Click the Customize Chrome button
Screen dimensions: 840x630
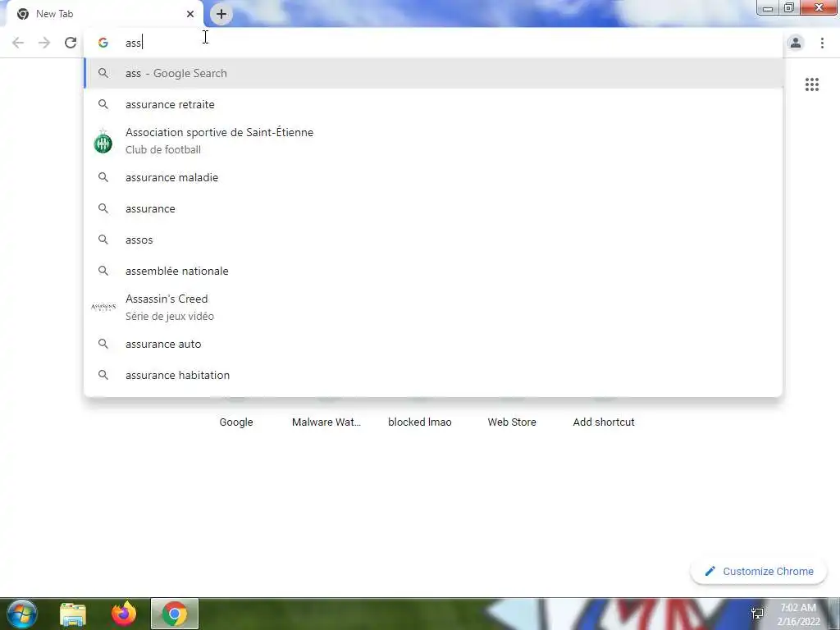[759, 571]
